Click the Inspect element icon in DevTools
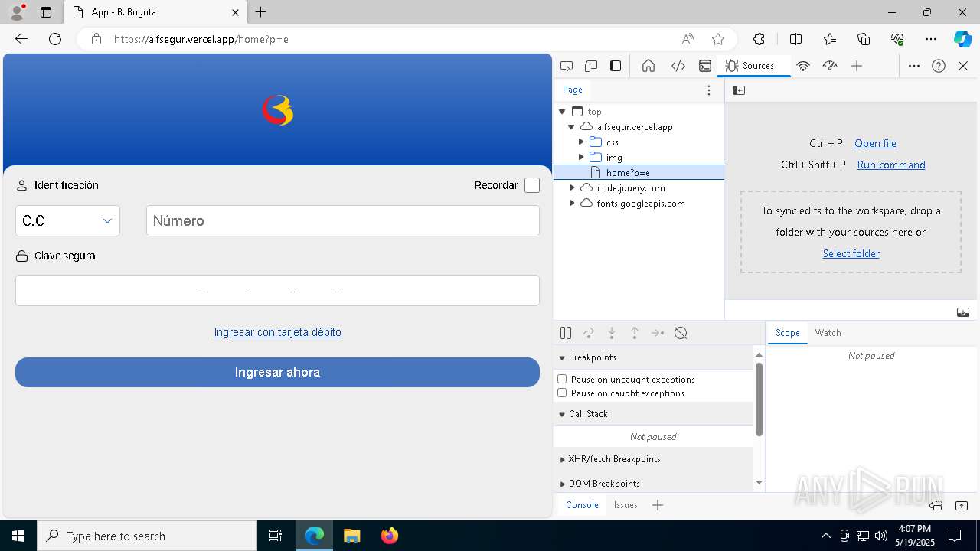Image resolution: width=980 pixels, height=551 pixels. 567,66
